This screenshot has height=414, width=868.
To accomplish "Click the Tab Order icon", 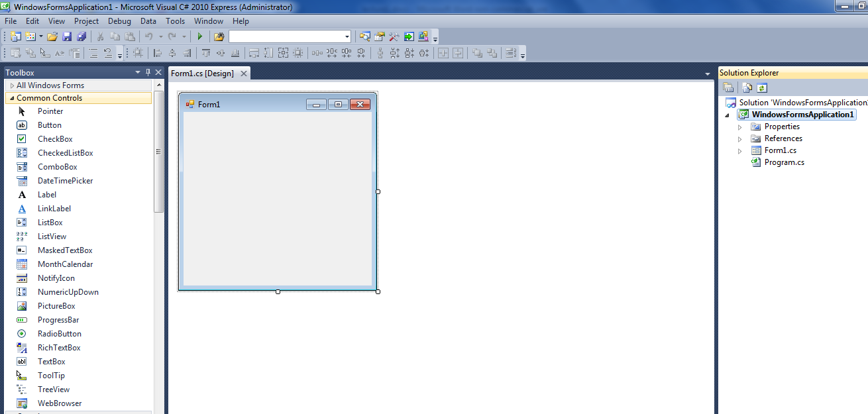I will tap(511, 53).
